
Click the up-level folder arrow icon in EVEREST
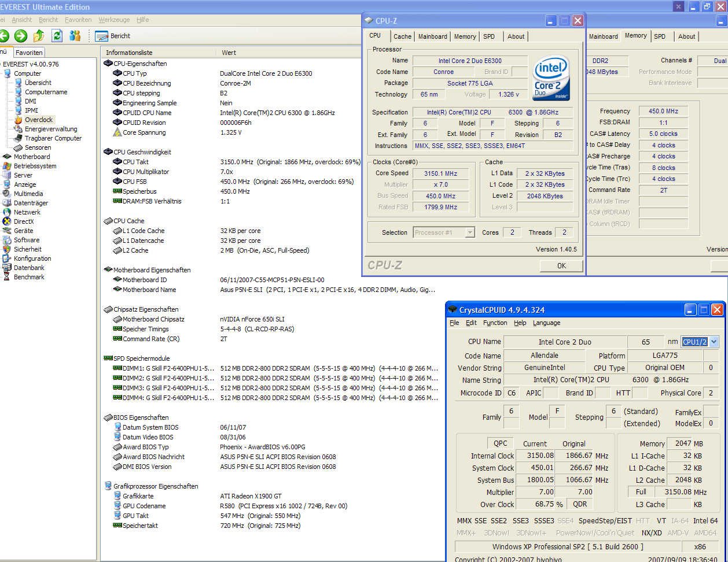pyautogui.click(x=39, y=36)
